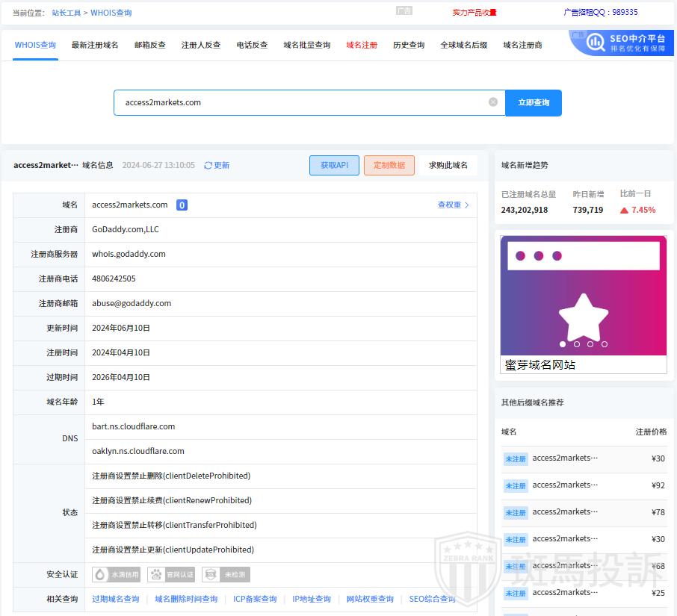Clear the domain search field with the X icon
The height and width of the screenshot is (616, 677).
(493, 102)
